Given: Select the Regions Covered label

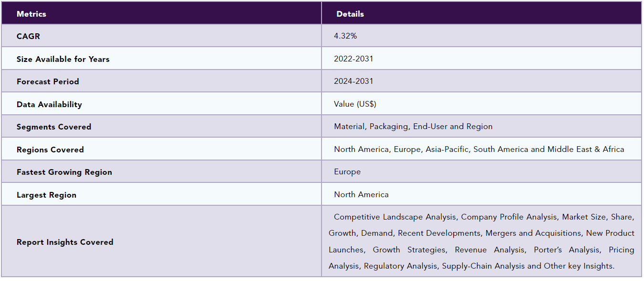Looking at the screenshot, I should (x=50, y=150).
